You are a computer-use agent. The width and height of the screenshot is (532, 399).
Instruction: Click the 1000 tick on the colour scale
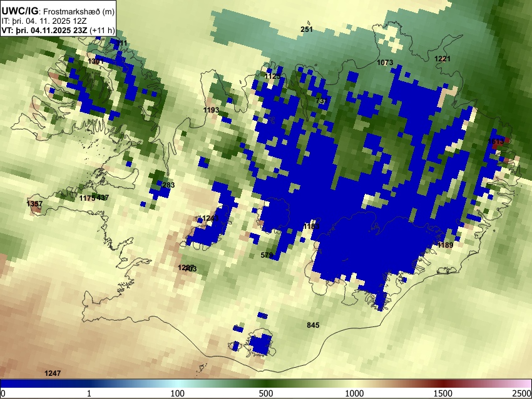(x=354, y=393)
